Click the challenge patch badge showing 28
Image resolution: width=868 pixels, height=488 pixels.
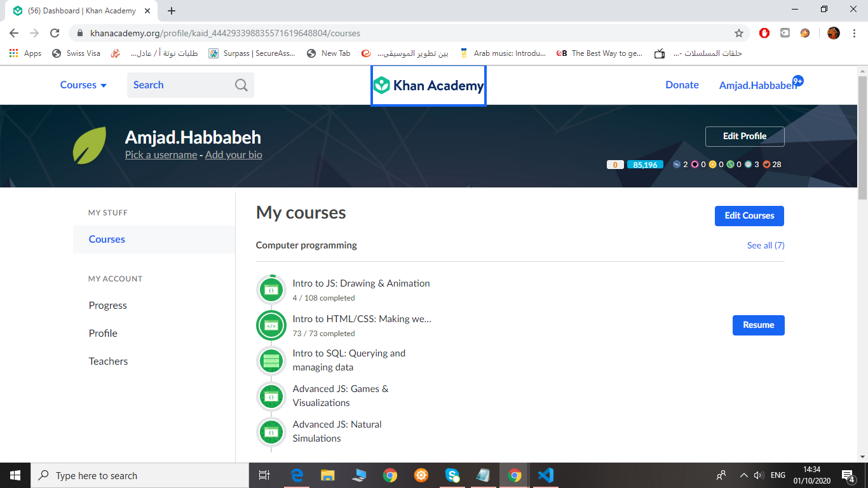pos(767,165)
